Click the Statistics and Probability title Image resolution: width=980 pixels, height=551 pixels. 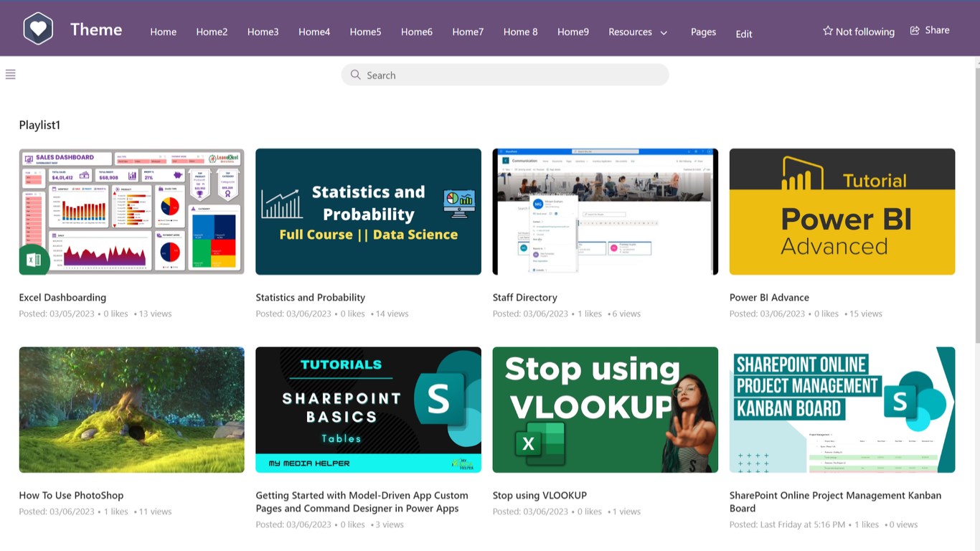[311, 297]
